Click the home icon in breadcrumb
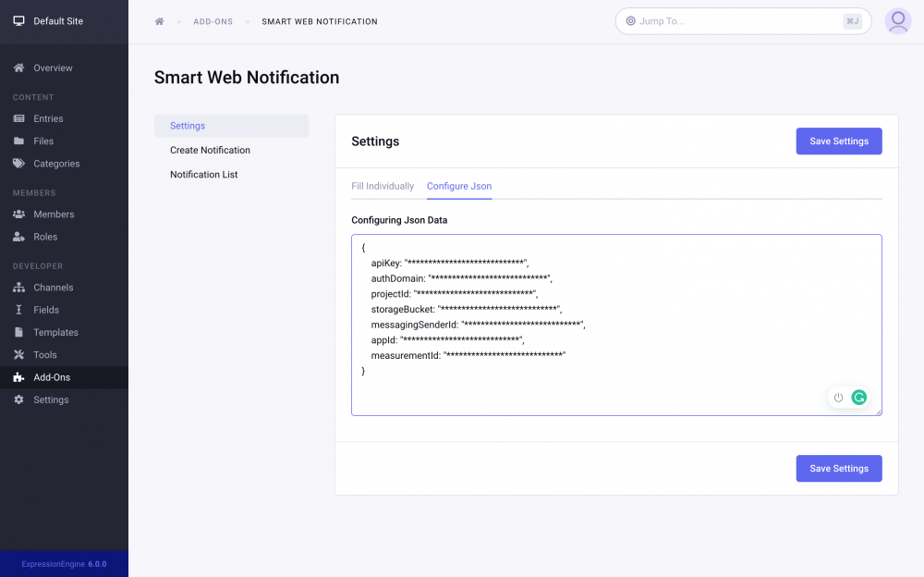 [159, 21]
